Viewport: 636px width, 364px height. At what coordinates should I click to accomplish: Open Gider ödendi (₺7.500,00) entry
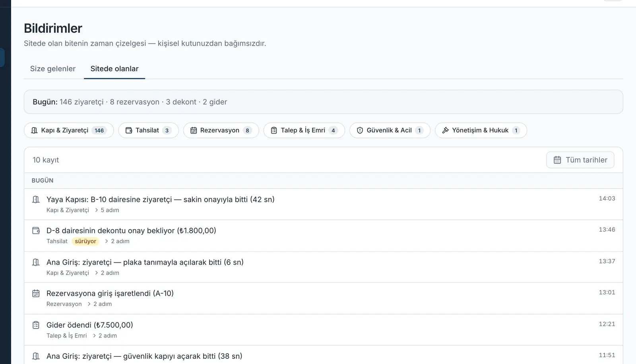tap(323, 330)
